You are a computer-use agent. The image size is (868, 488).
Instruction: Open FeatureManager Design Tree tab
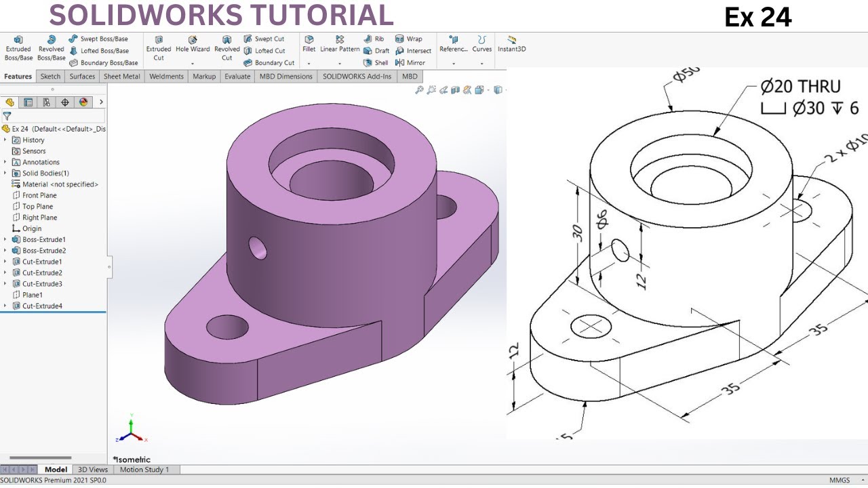pyautogui.click(x=9, y=102)
